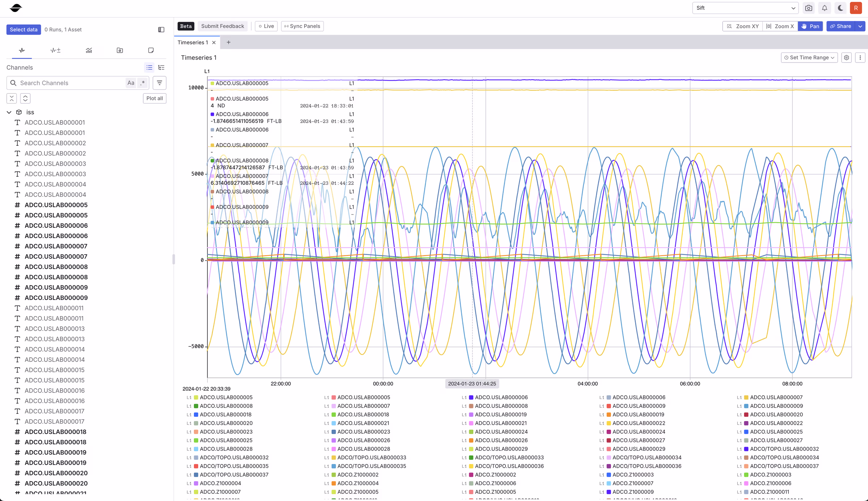This screenshot has height=501, width=868.
Task: Collapse the iss asset tree node
Action: [9, 112]
